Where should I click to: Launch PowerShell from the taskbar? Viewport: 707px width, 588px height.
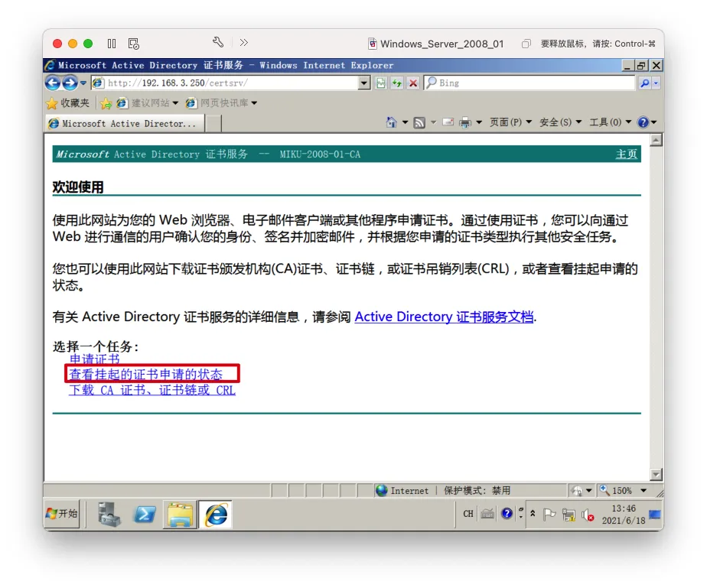(145, 514)
